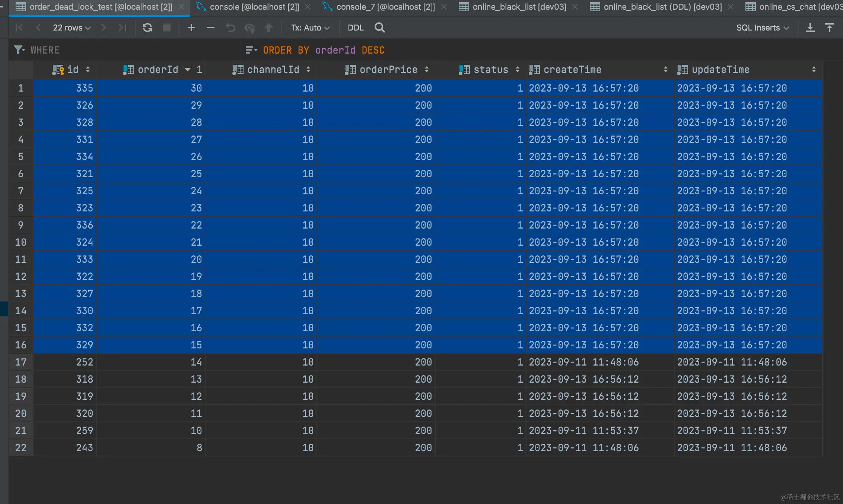Click id cell 329
843x504 pixels.
[65, 345]
